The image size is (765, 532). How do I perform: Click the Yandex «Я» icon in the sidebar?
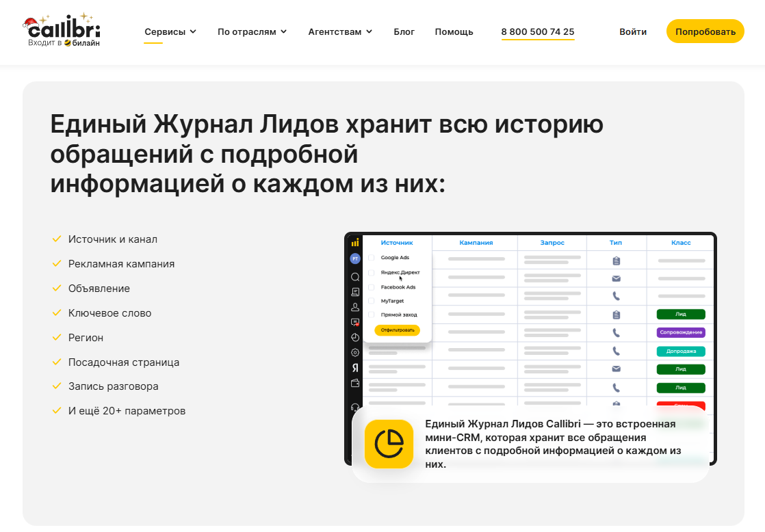[x=354, y=368]
